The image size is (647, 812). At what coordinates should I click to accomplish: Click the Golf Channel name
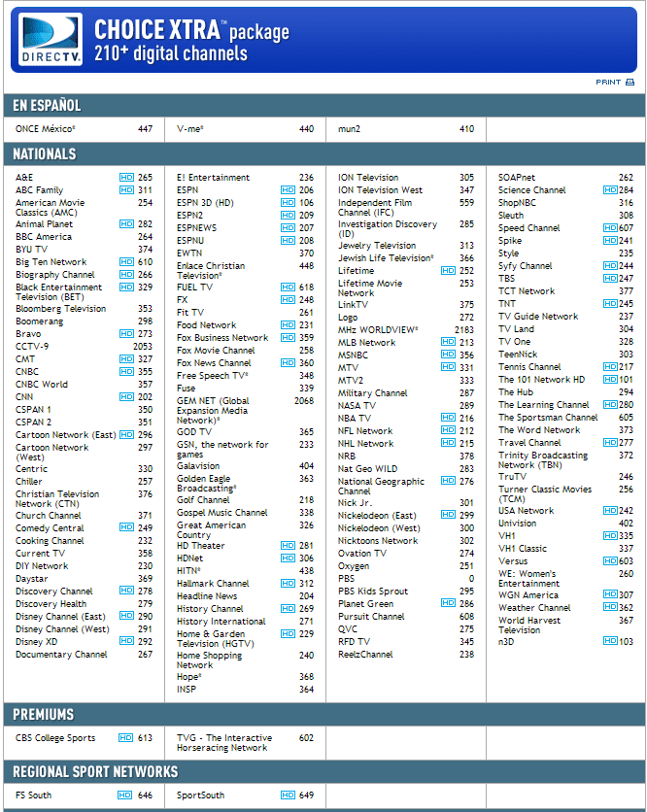tap(203, 500)
